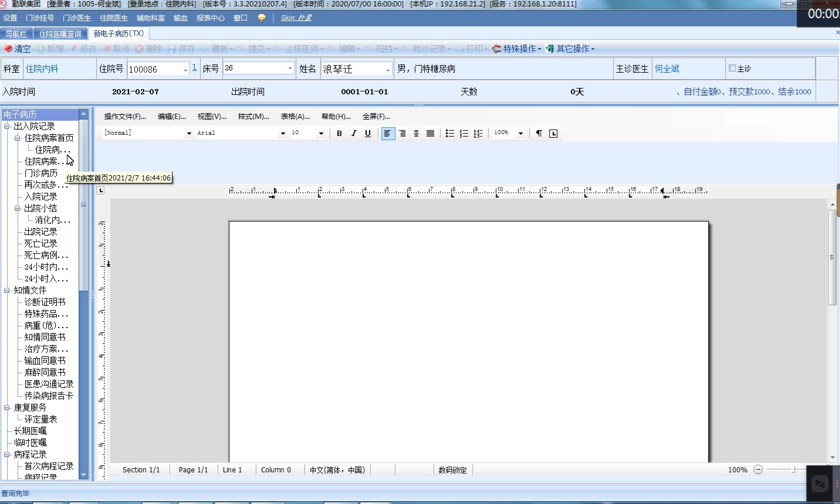840x504 pixels.
Task: Open the 全屏(F) editor menu
Action: (376, 117)
